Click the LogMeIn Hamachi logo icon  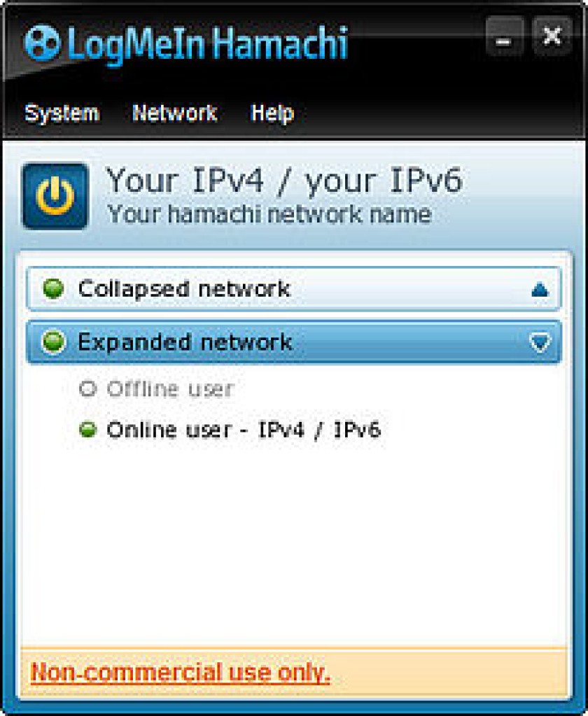(x=41, y=43)
